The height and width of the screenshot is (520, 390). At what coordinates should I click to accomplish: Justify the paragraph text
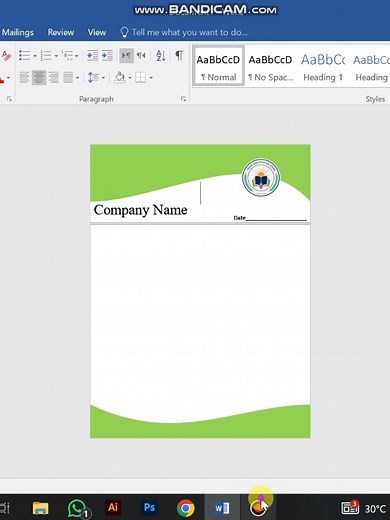point(68,77)
